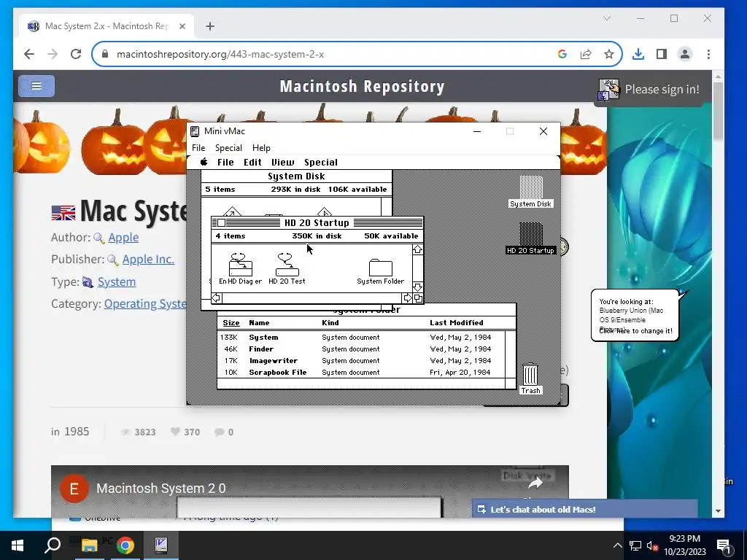
Task: Open the emulated Mac View menu
Action: (x=282, y=163)
